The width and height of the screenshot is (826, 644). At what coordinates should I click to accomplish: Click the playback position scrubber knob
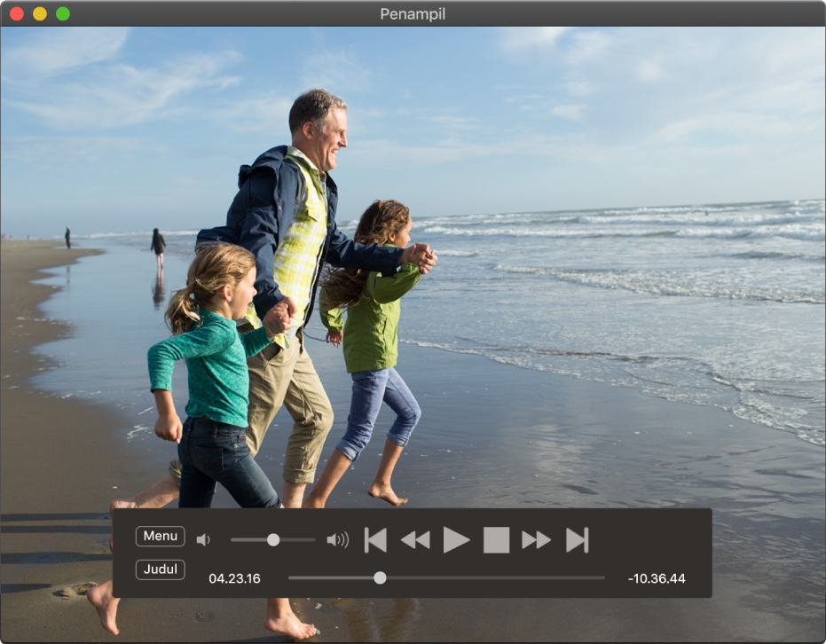pos(380,578)
